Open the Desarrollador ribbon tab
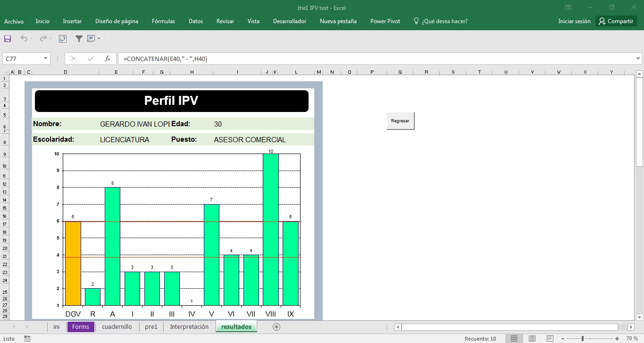 pyautogui.click(x=289, y=21)
